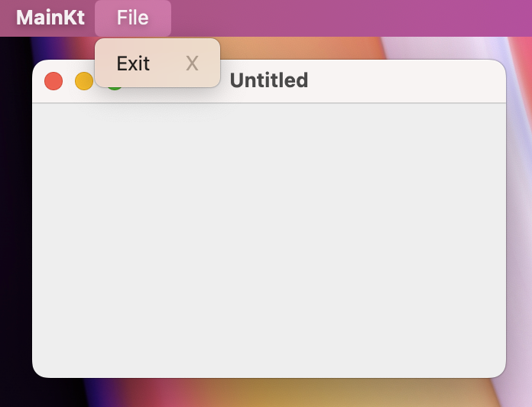
Task: Open the MainKt application menu
Action: (x=50, y=18)
